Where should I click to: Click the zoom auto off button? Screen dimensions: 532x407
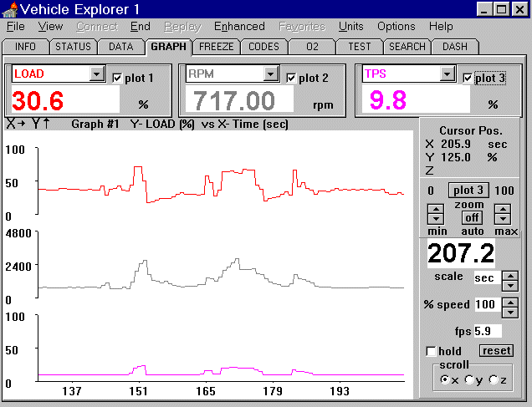tap(469, 217)
